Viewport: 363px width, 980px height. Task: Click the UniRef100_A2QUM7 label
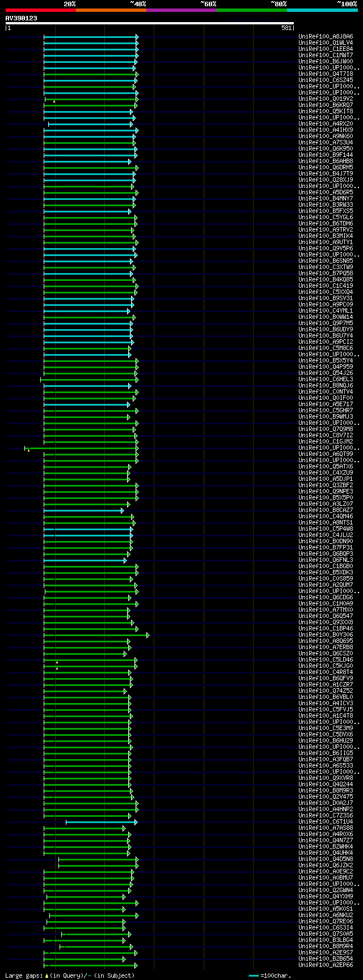[x=326, y=585]
